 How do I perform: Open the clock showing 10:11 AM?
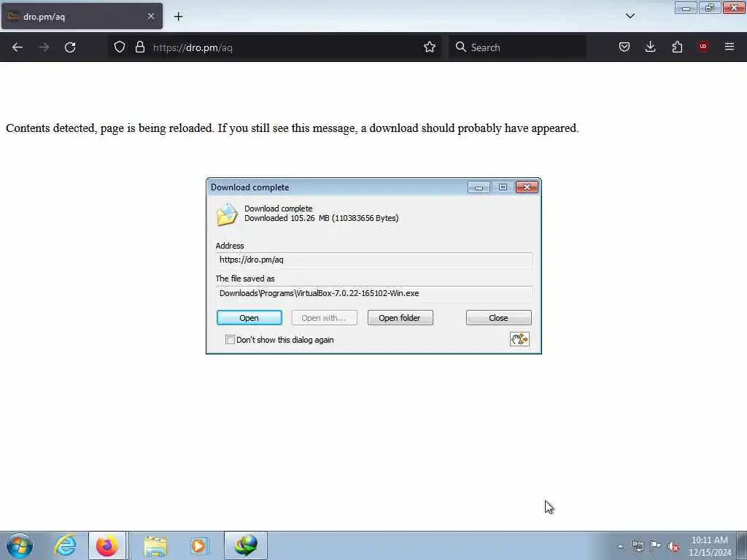(710, 545)
